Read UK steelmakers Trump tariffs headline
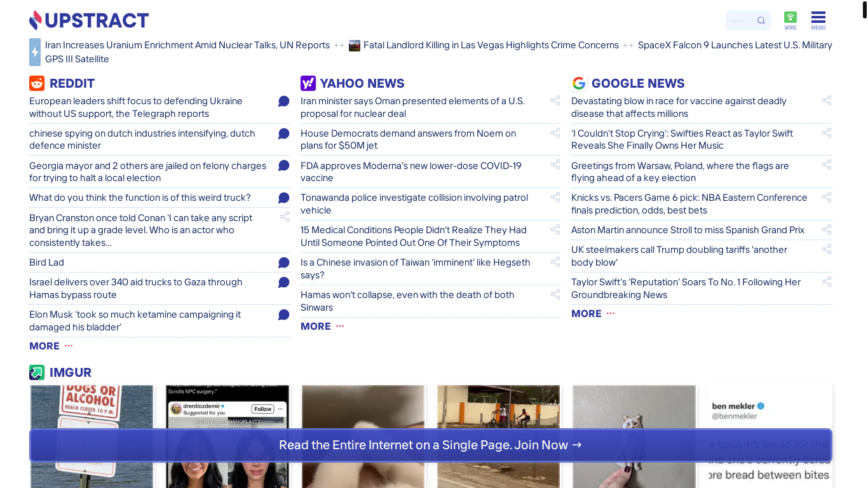 [x=679, y=256]
